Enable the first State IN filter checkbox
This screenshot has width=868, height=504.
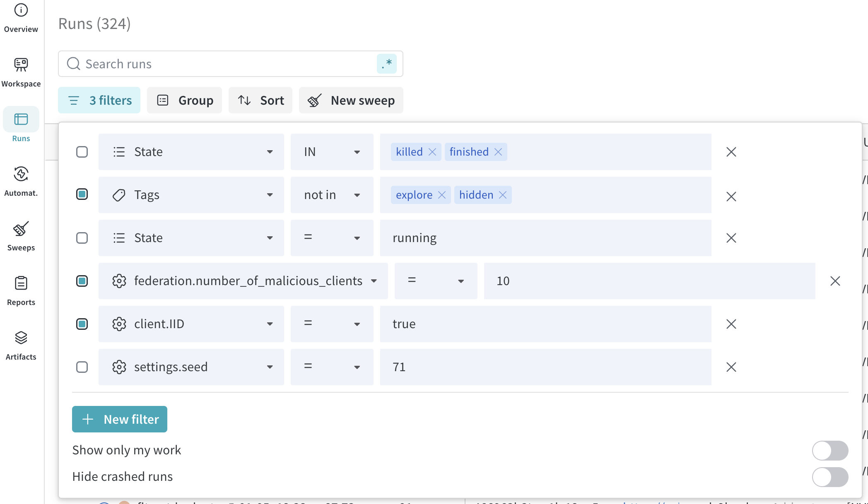[82, 152]
